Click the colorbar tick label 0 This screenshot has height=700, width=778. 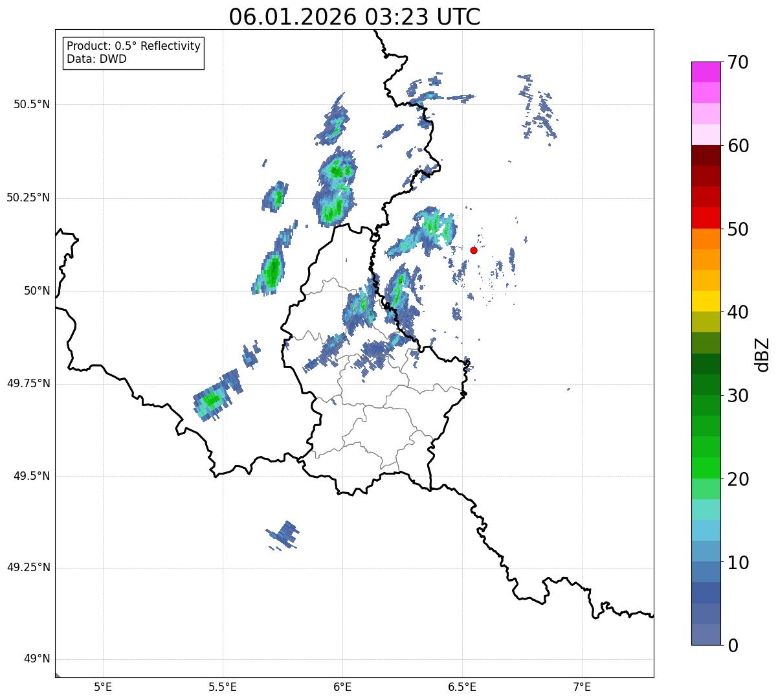click(733, 646)
